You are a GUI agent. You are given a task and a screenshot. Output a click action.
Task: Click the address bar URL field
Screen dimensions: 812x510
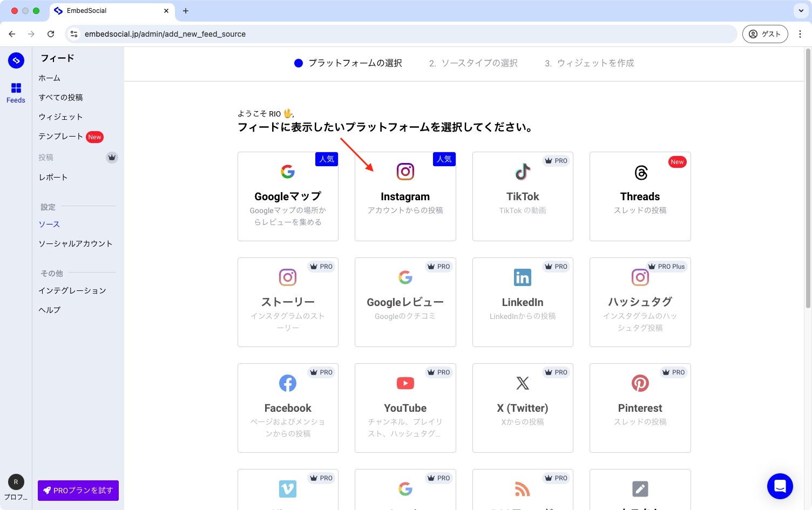[x=401, y=34]
